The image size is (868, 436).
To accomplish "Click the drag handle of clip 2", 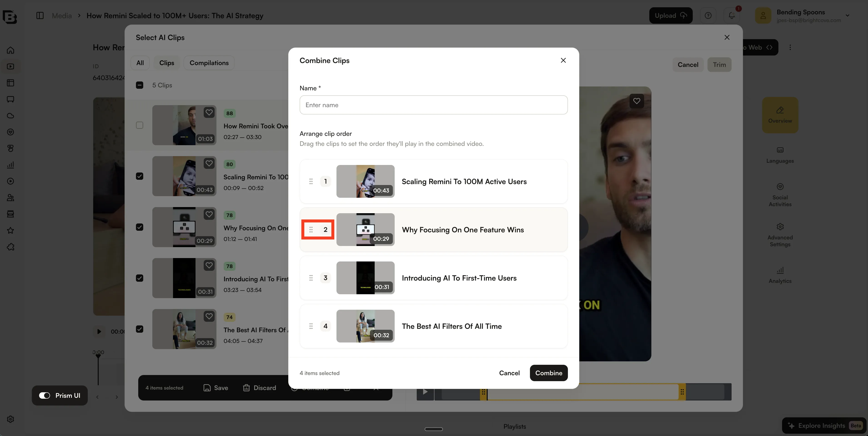I will (311, 230).
